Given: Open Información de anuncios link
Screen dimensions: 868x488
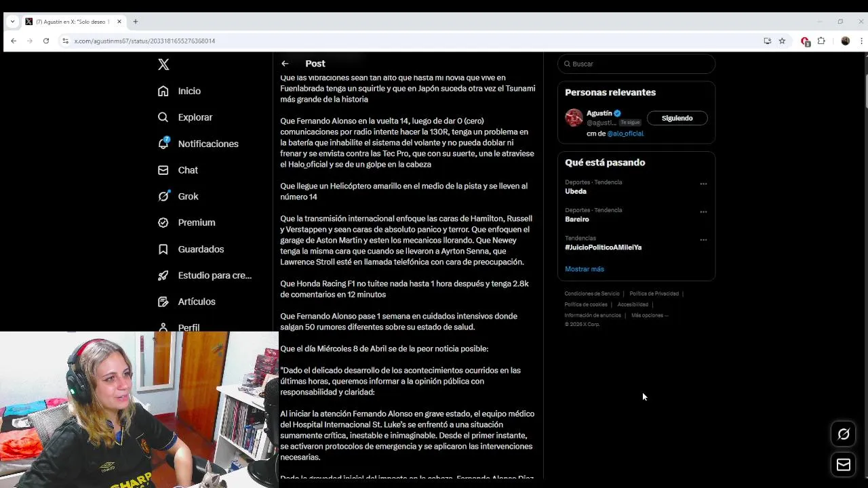Looking at the screenshot, I should pyautogui.click(x=593, y=315).
